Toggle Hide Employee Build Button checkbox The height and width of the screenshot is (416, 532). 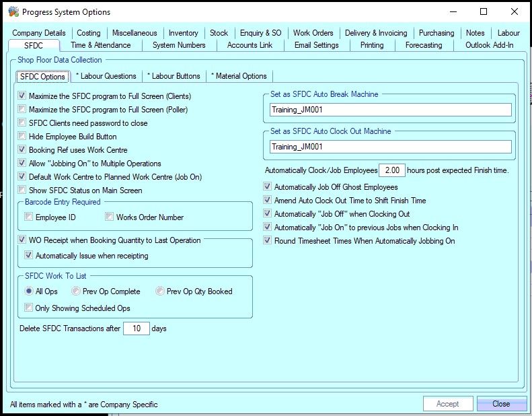tap(22, 137)
